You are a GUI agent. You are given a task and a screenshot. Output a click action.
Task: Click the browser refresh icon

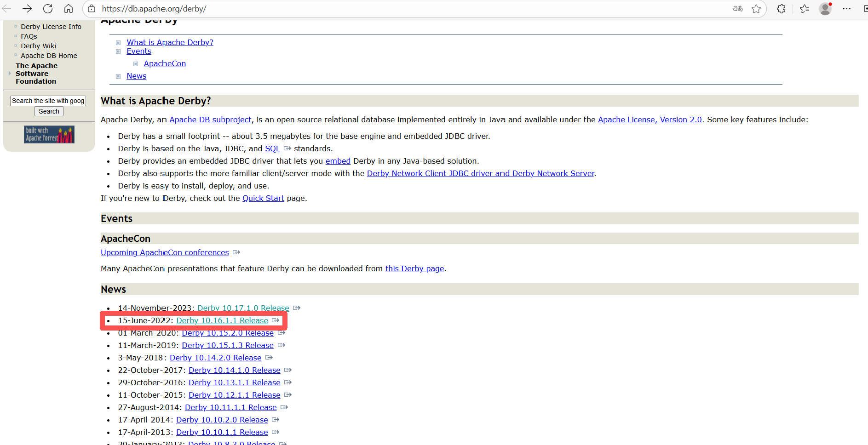pyautogui.click(x=48, y=9)
